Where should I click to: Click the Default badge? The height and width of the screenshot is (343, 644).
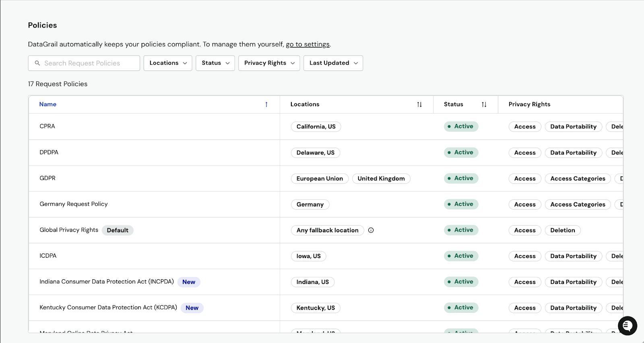click(x=118, y=230)
